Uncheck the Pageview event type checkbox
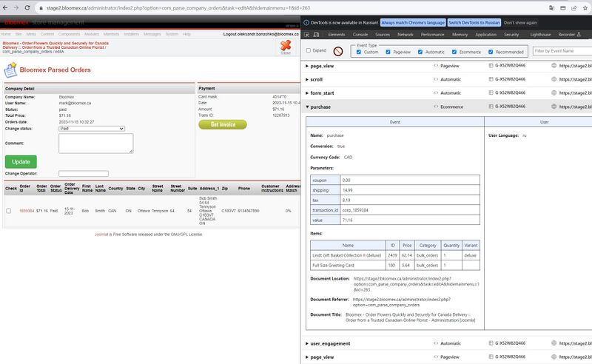This screenshot has width=592, height=364. point(388,52)
